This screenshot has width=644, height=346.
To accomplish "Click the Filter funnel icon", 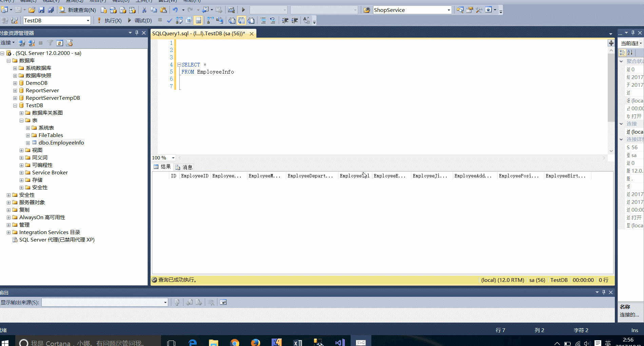I will (50, 43).
